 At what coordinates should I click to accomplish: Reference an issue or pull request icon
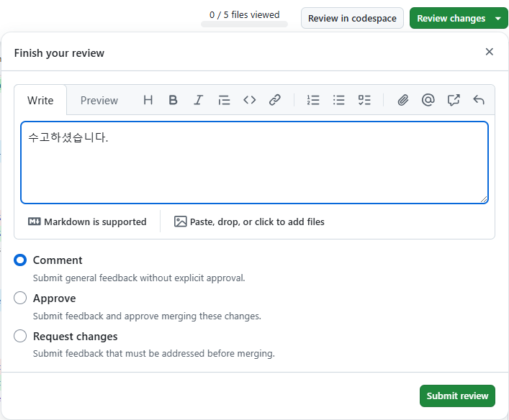(x=454, y=100)
